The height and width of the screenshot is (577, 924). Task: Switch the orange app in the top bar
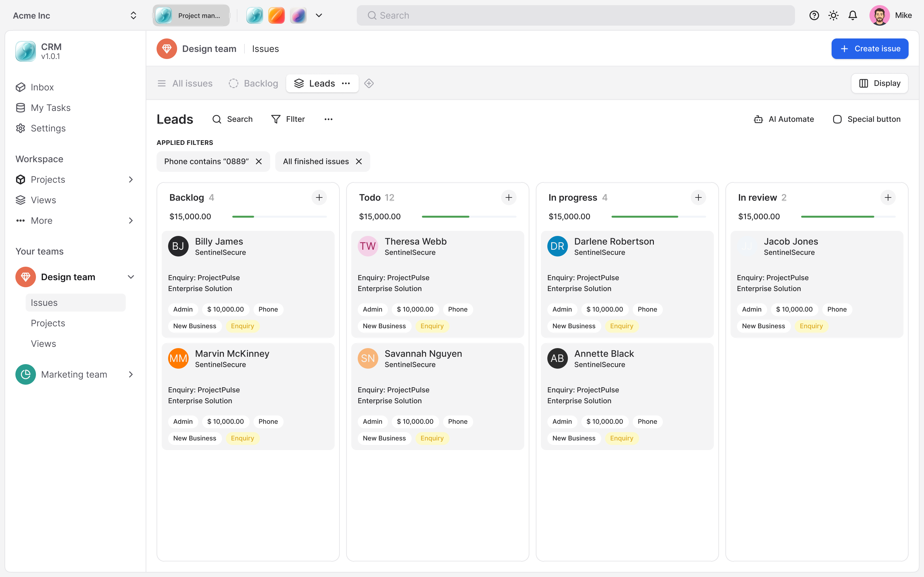(x=277, y=15)
